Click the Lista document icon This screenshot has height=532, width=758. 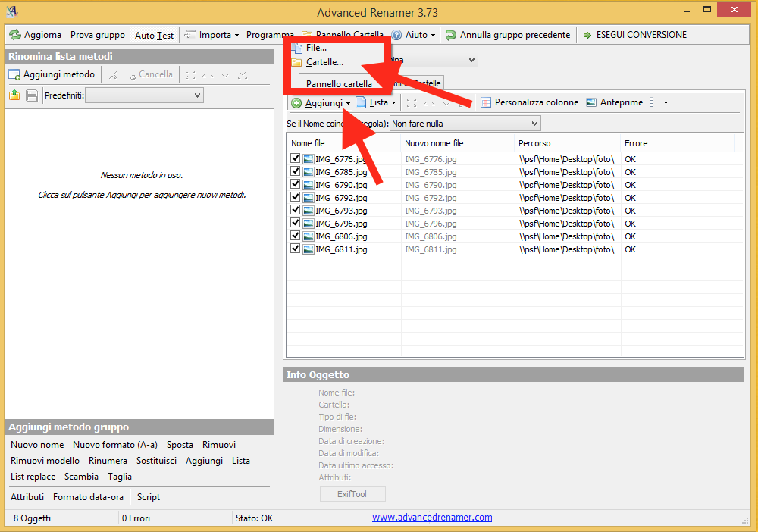pyautogui.click(x=361, y=102)
